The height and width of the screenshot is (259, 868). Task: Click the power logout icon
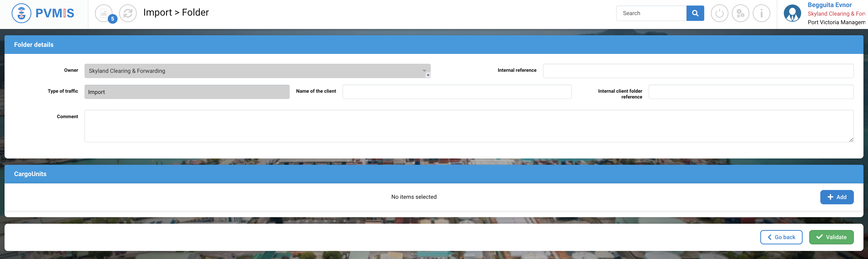[719, 13]
